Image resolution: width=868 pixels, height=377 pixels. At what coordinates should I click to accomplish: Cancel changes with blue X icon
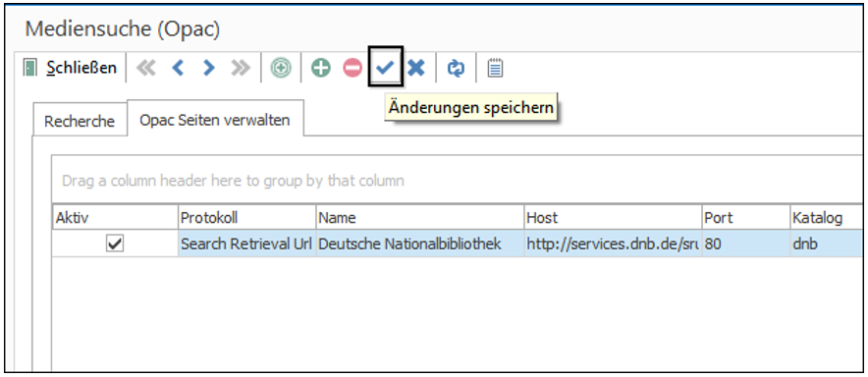[416, 68]
